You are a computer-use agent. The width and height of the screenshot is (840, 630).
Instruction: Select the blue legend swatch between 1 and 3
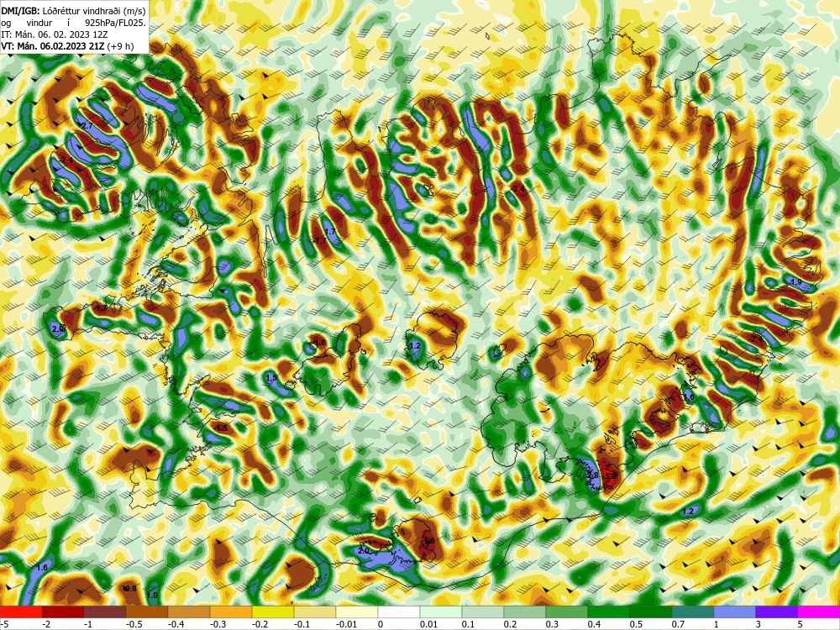click(735, 612)
